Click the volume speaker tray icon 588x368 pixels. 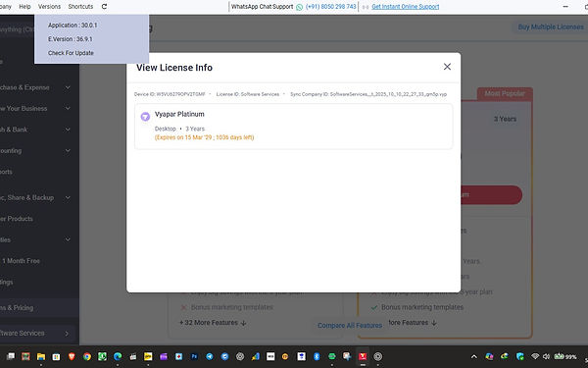click(x=547, y=356)
